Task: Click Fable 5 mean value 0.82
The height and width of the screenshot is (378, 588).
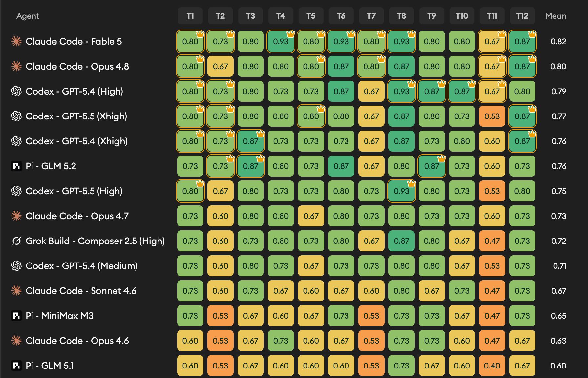Action: pyautogui.click(x=558, y=41)
